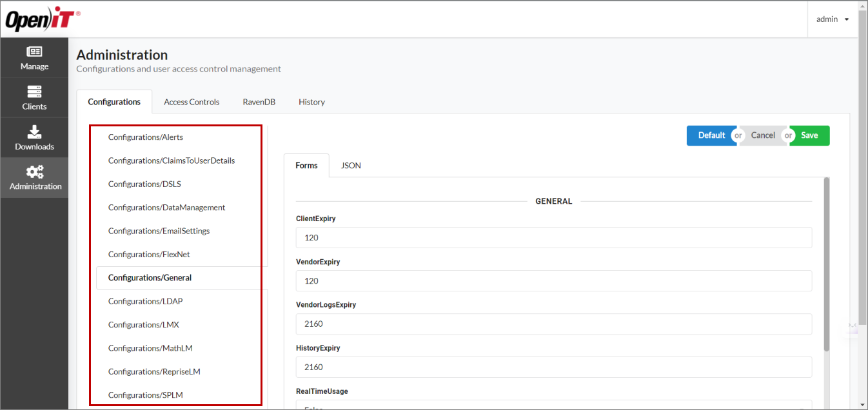This screenshot has width=868, height=410.
Task: Click the GENERAL section heading
Action: [554, 201]
